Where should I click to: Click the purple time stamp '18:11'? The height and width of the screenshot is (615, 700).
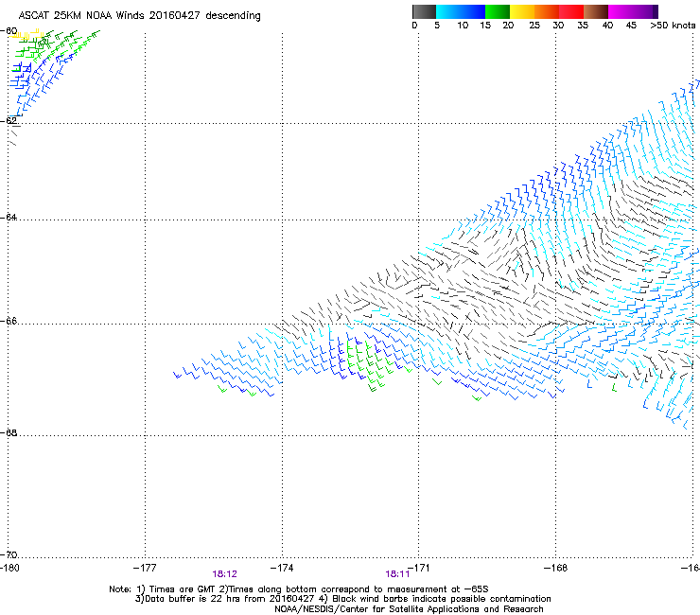click(397, 574)
